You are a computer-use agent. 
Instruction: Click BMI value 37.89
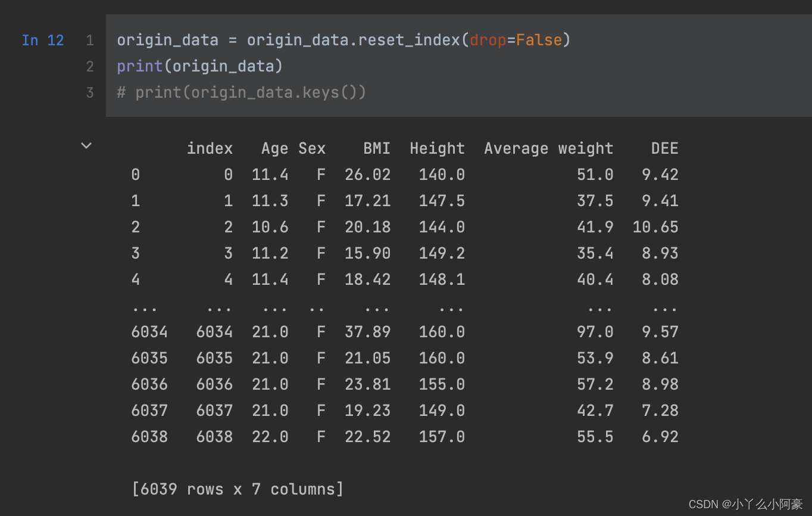click(x=368, y=332)
